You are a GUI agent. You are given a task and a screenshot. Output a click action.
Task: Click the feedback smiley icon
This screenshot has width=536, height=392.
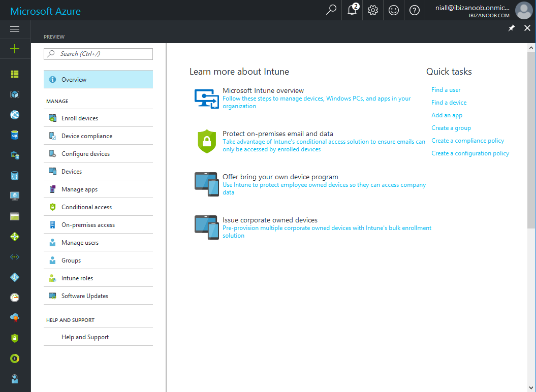pyautogui.click(x=394, y=10)
